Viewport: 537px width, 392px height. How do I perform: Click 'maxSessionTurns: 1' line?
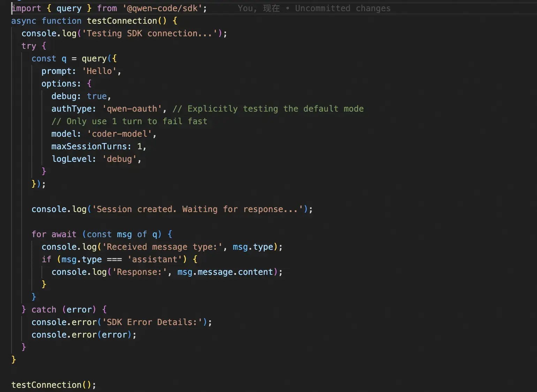(x=99, y=146)
